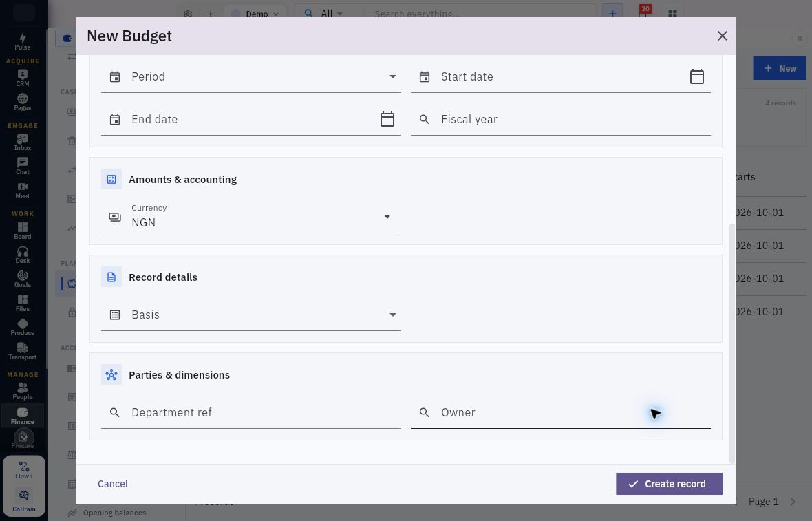Launch Meet from sidebar
Screen dimensions: 812x521
coord(22,190)
